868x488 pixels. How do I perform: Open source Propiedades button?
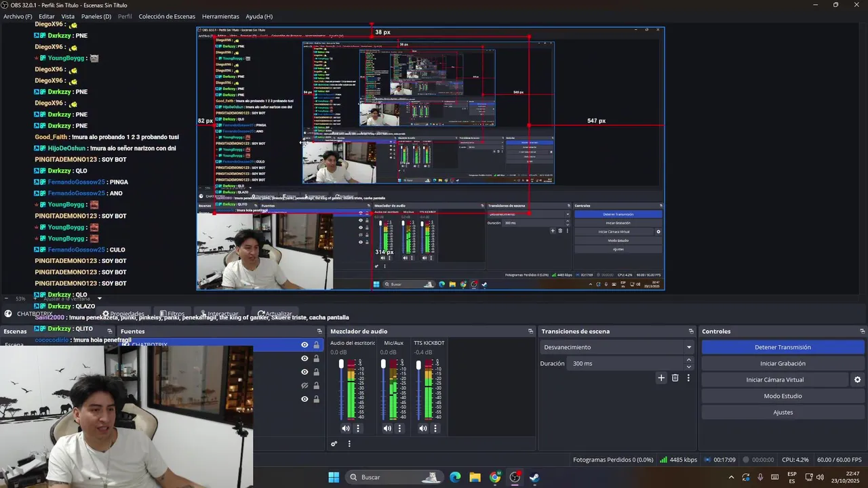[x=123, y=314]
